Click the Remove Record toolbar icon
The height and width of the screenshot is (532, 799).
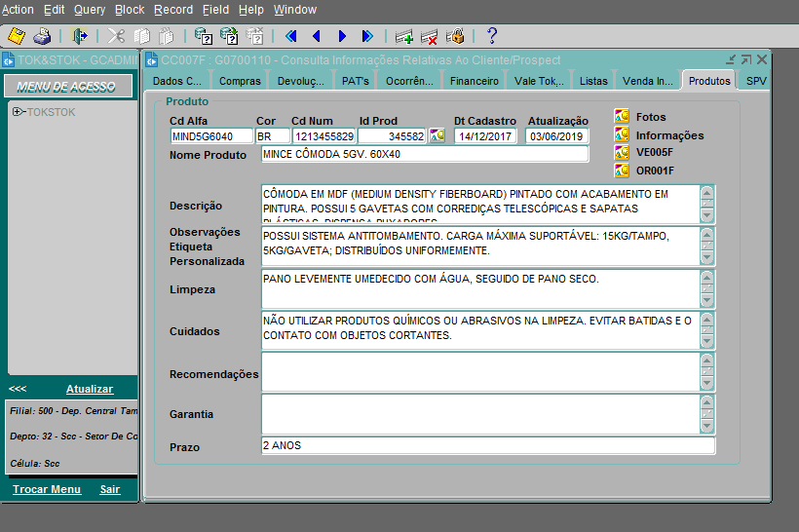click(x=429, y=36)
